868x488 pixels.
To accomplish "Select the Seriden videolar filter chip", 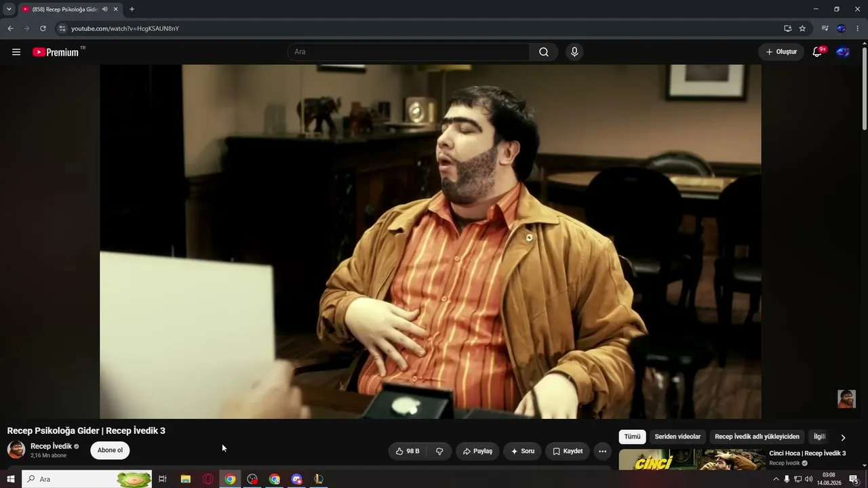I will click(x=677, y=436).
